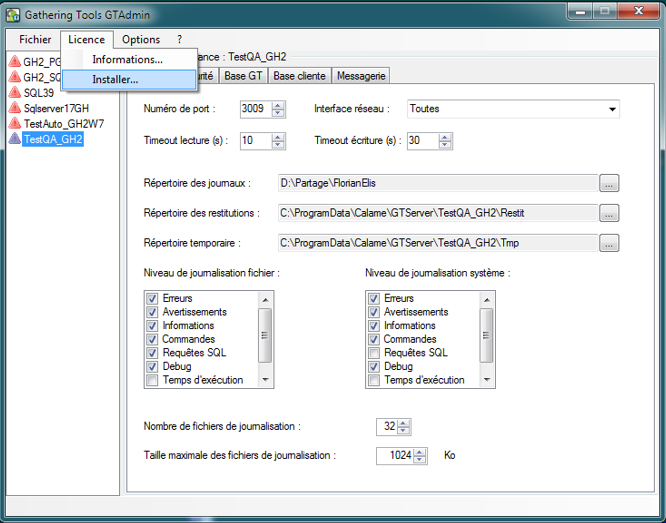Toggle Erreurs in journalisation fichier list

152,298
